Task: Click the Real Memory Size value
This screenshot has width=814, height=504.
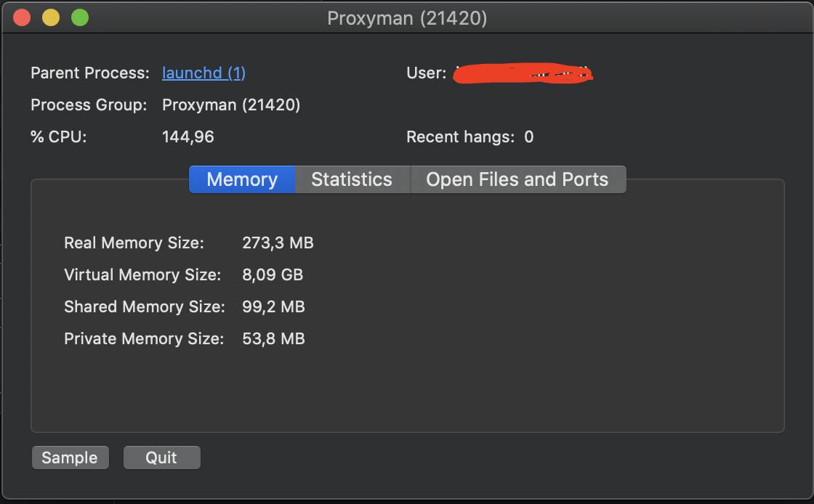Action: click(278, 243)
